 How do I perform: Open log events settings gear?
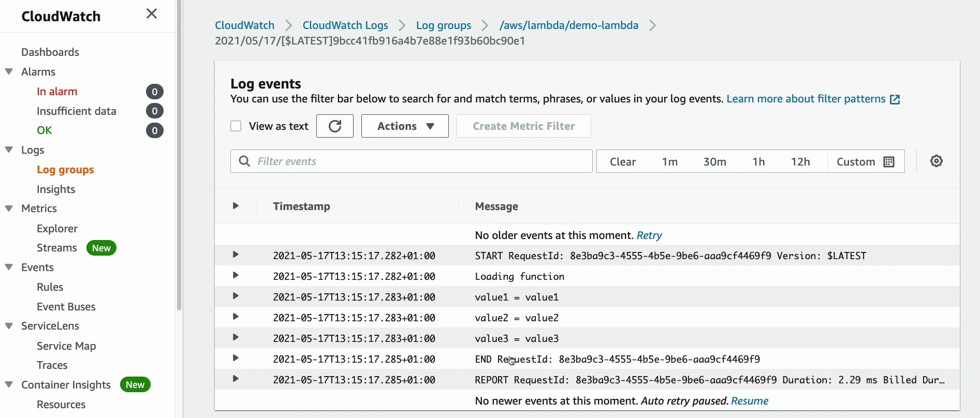pos(937,161)
